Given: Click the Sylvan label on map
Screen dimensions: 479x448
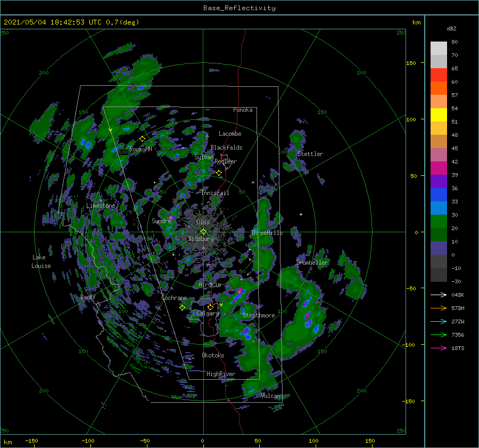Looking at the screenshot, I should [204, 157].
